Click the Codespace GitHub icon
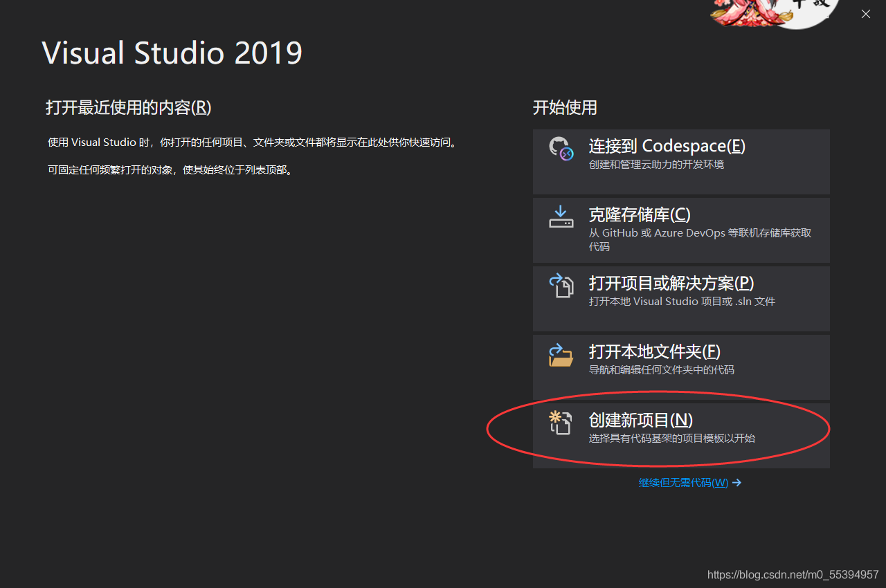 click(561, 149)
